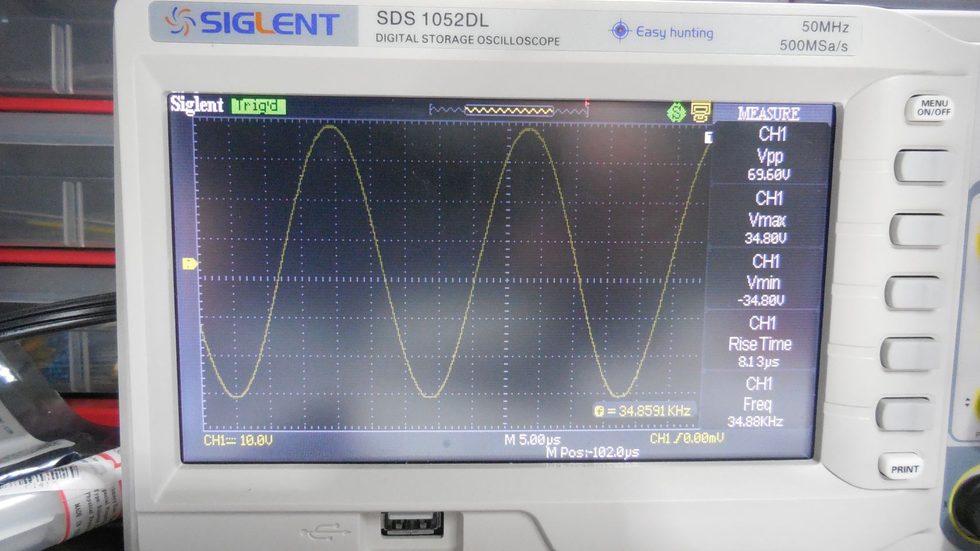Push the softkey beside the Vpp measurement
The height and width of the screenshot is (551, 980).
pos(923,167)
